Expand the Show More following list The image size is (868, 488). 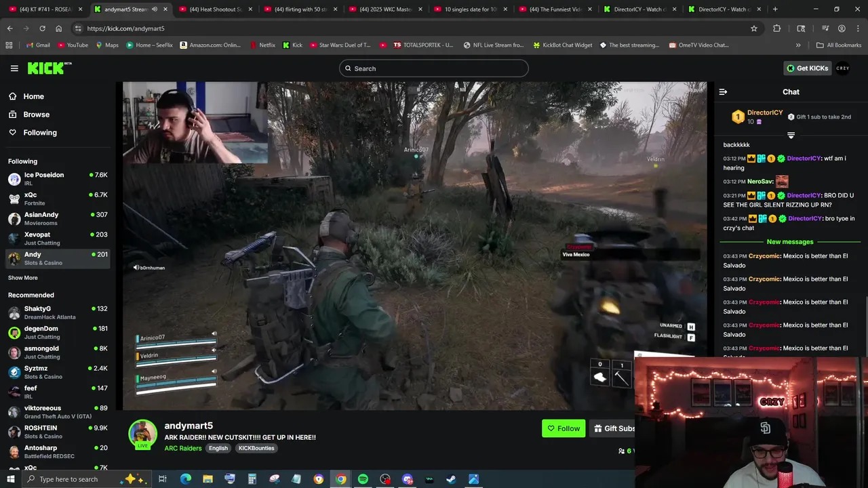click(23, 278)
